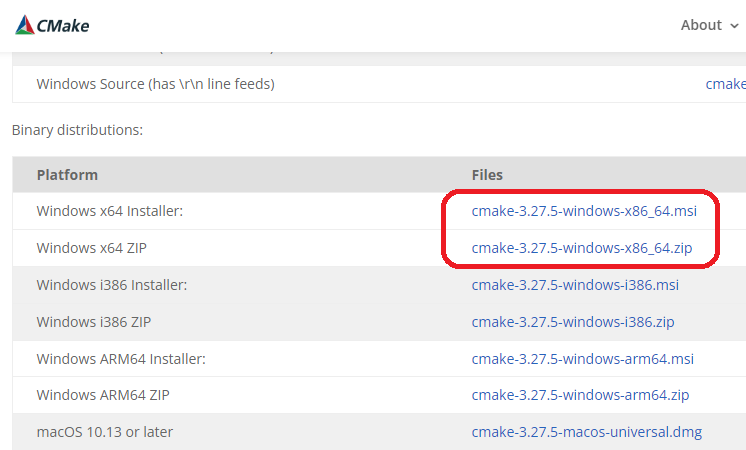Click the CMake triangle logo icon

25,25
